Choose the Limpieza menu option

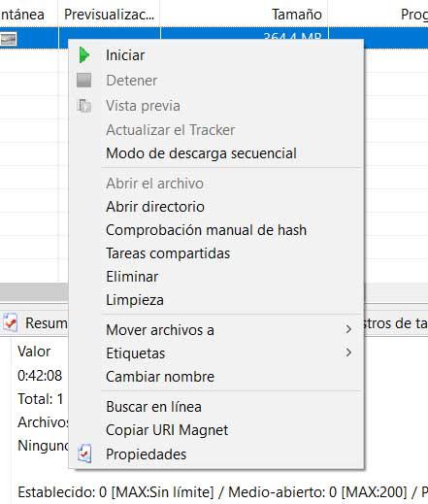(x=135, y=300)
